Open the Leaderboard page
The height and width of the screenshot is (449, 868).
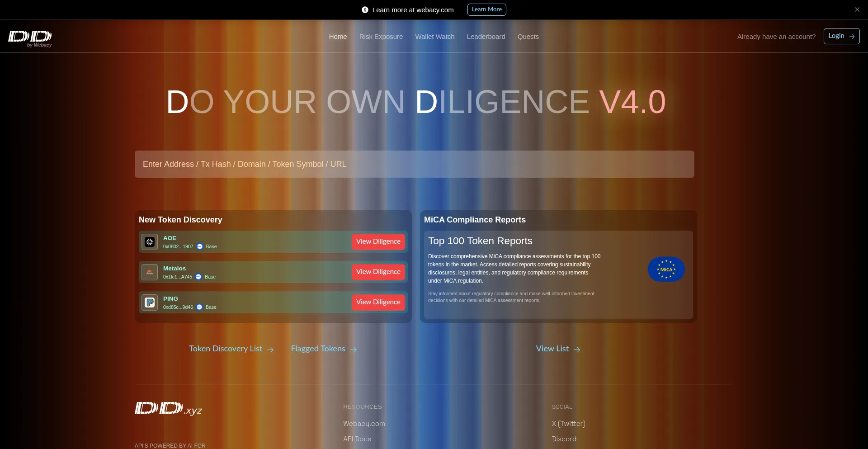486,37
